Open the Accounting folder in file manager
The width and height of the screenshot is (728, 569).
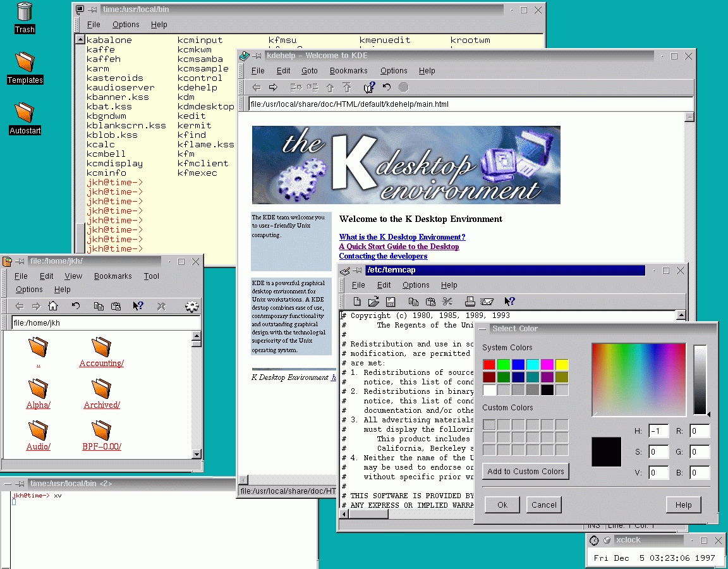pyautogui.click(x=101, y=347)
